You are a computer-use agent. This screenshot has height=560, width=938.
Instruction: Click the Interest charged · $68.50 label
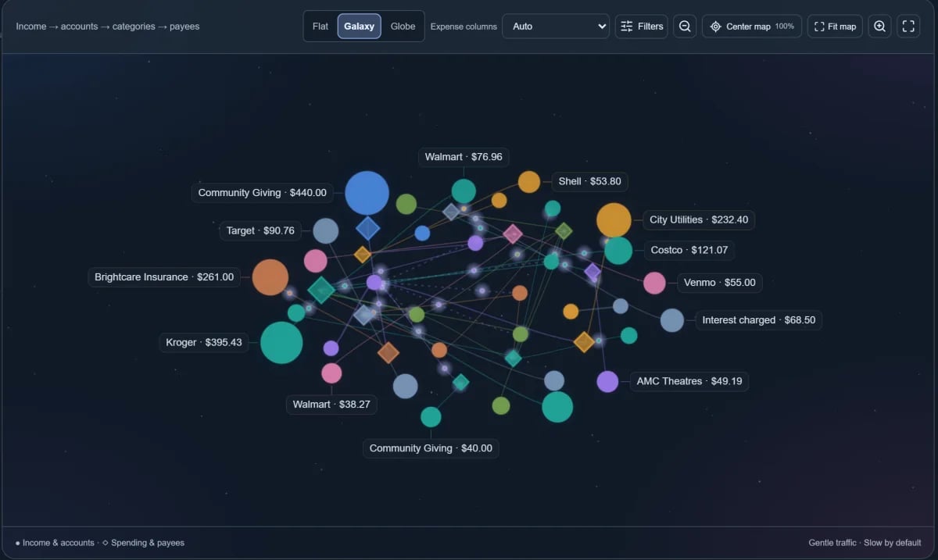click(759, 320)
